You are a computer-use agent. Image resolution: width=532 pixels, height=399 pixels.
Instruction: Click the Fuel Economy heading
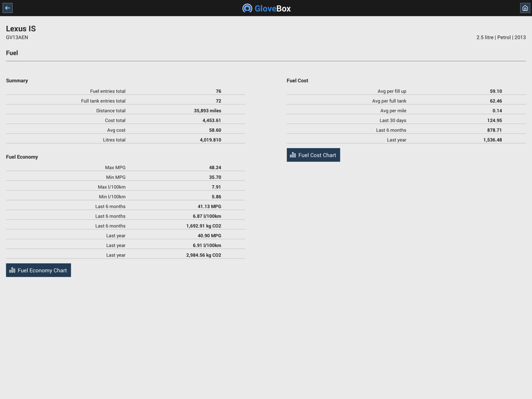pos(22,157)
